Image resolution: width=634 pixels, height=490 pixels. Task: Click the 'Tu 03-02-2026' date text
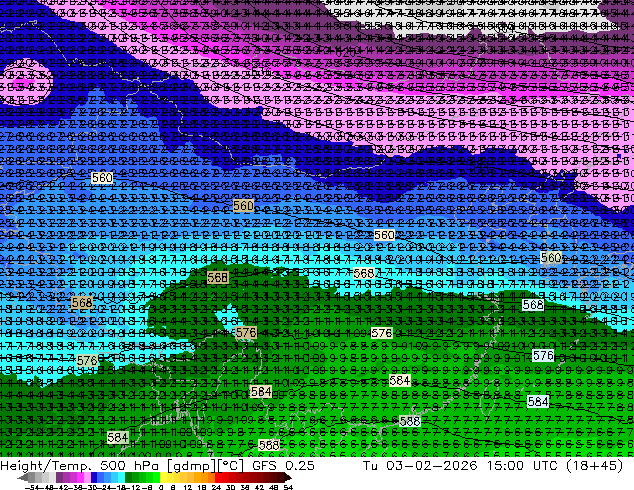click(420, 465)
